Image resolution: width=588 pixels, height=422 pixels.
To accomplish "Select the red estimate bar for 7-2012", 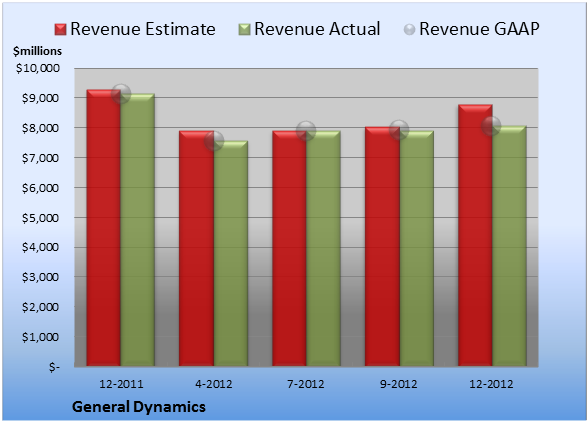I will click(289, 248).
